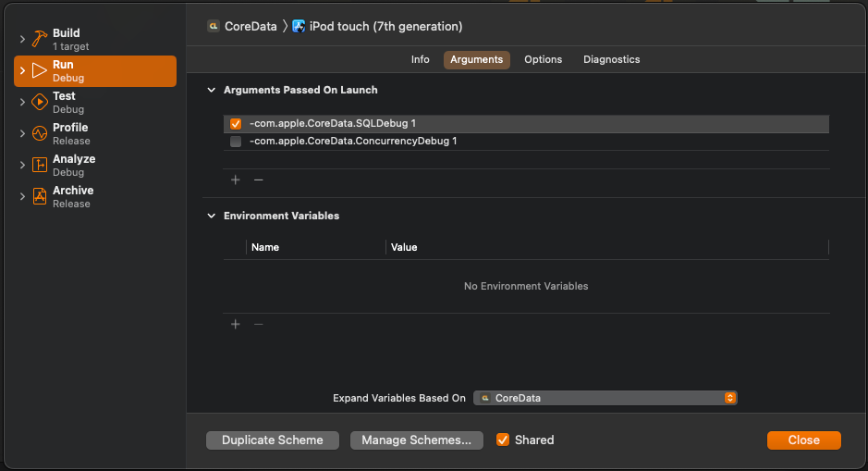868x471 pixels.
Task: Expand the Run action disclosure arrow
Action: click(x=22, y=71)
